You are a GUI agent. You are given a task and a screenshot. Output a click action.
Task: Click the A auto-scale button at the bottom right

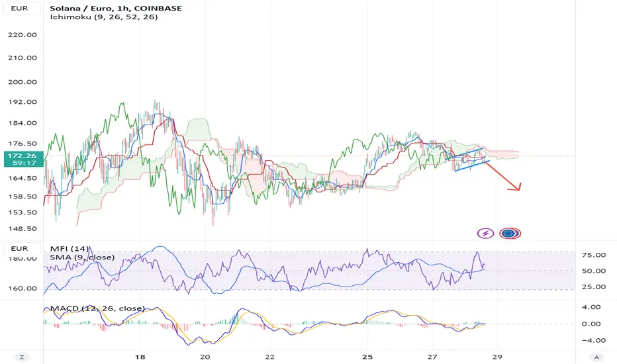[596, 357]
